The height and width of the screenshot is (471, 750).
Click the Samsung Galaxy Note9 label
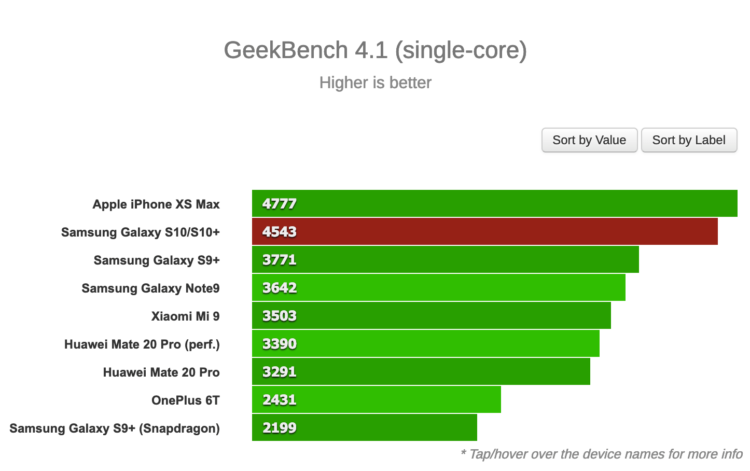pos(150,288)
